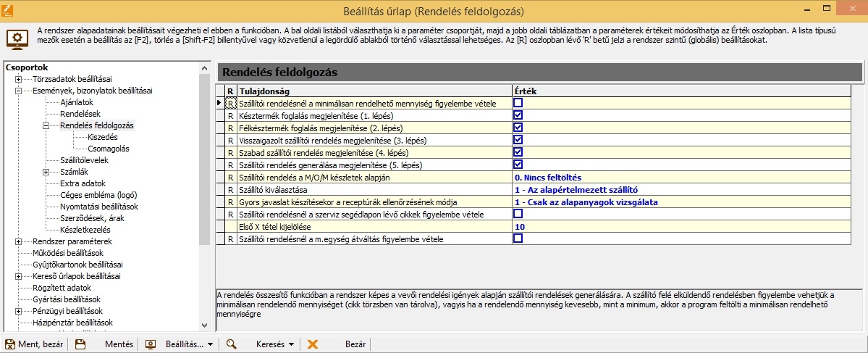
Task: Click the Mentés floppy disk icon
Action: (81, 344)
